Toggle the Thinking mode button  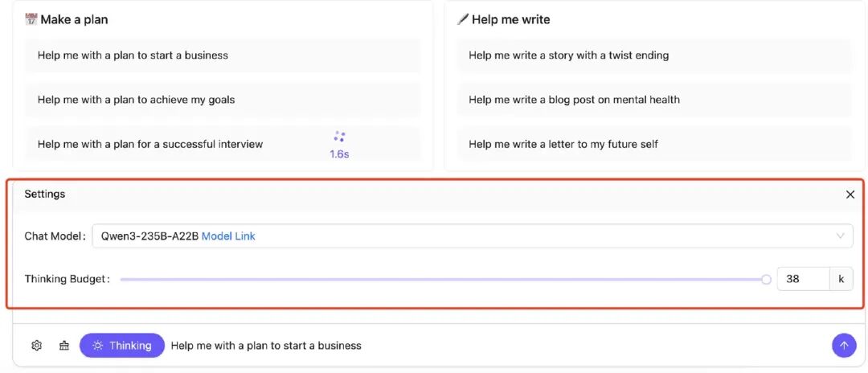pos(122,346)
